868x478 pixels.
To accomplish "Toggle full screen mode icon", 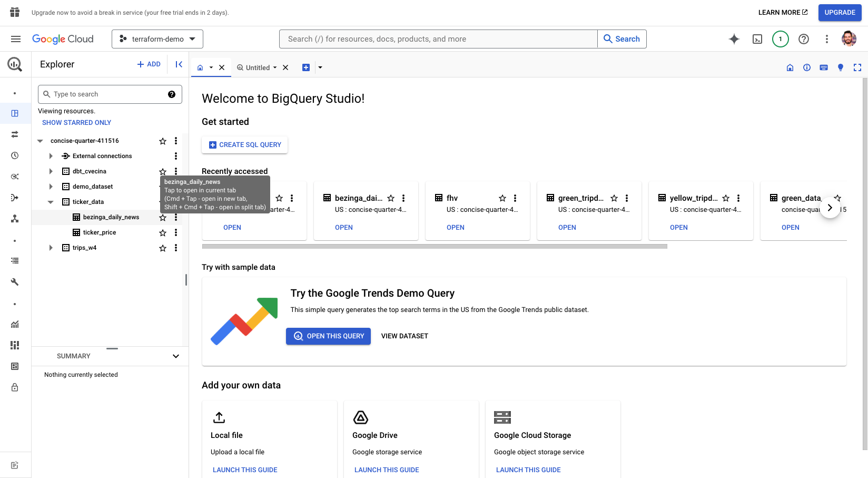I will point(857,67).
